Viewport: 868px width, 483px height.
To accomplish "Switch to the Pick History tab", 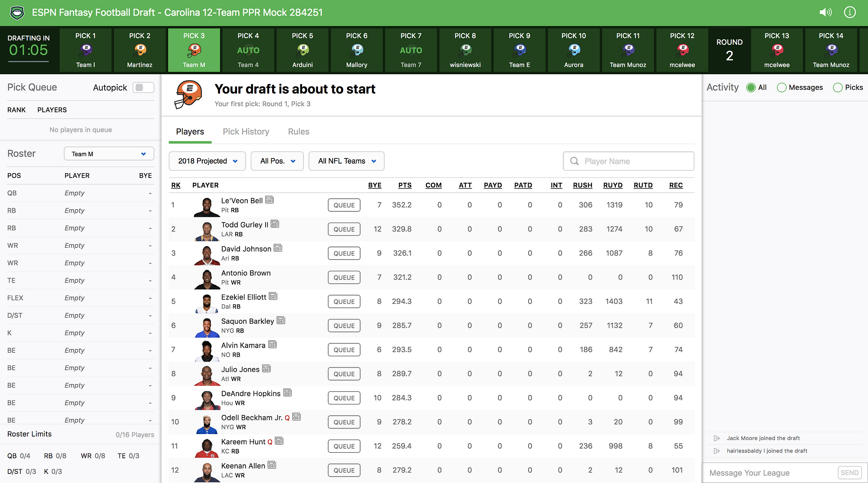I will tap(246, 131).
